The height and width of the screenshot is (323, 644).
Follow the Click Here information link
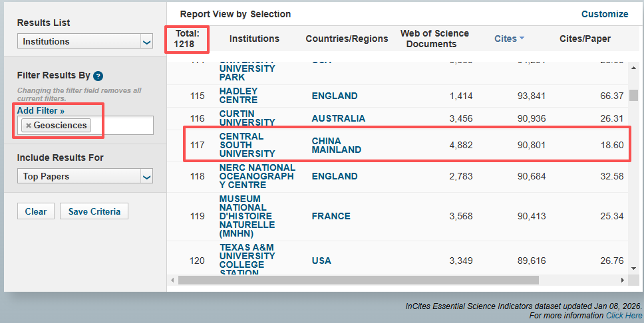623,316
